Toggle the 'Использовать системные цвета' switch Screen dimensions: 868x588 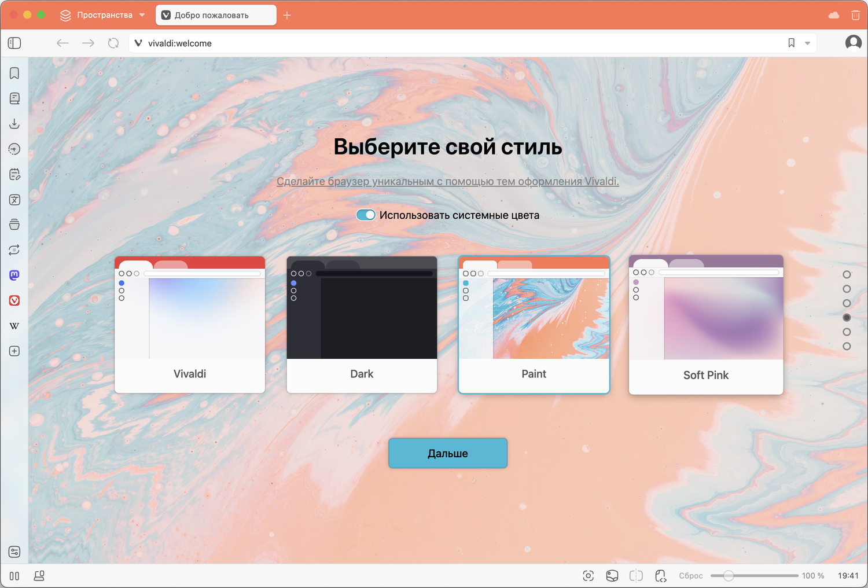(366, 215)
